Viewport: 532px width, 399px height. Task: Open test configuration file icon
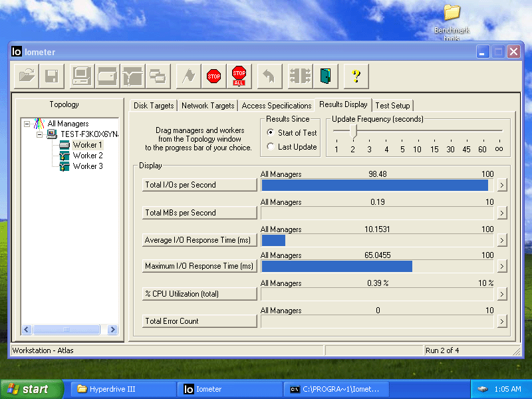tap(27, 76)
